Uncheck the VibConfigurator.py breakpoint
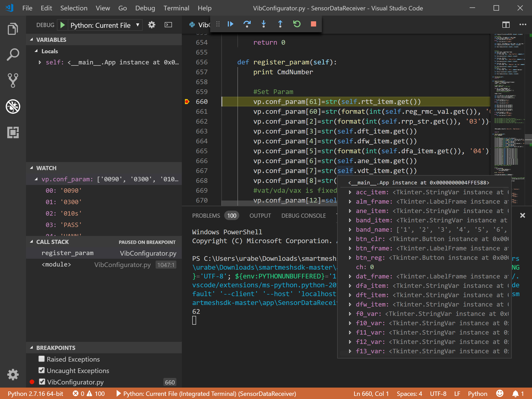The height and width of the screenshot is (399, 532). click(x=42, y=382)
